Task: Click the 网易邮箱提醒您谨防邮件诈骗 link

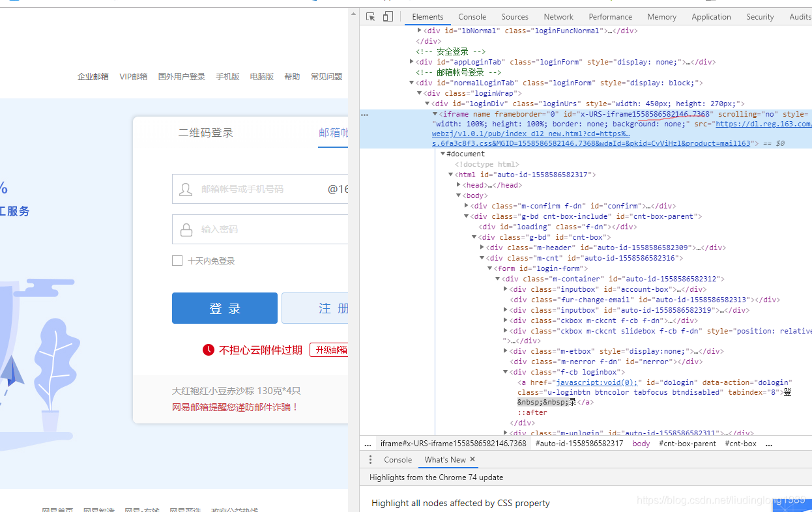Action: coord(235,407)
